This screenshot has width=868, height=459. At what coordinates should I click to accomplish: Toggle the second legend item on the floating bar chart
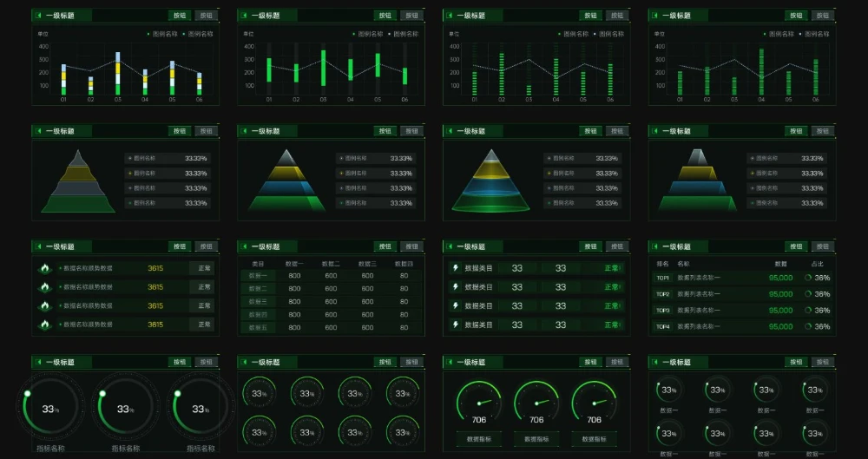406,34
